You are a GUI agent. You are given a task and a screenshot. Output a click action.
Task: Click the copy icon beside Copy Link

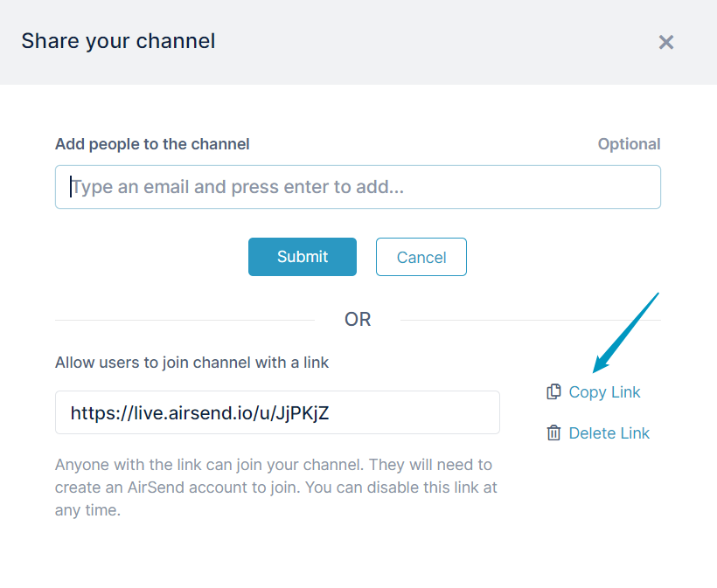click(553, 392)
